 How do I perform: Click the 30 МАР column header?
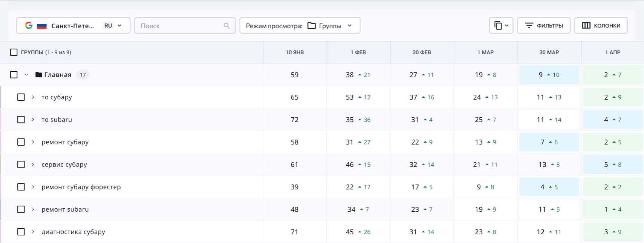[x=549, y=52]
